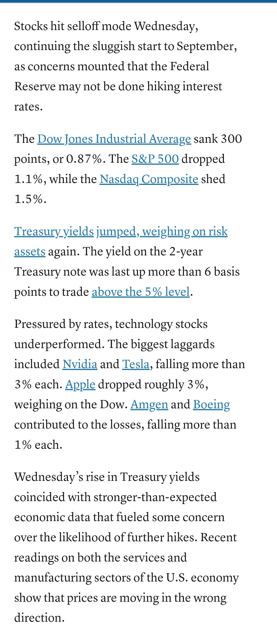Open the Apple stock link
Image resolution: width=277 pixels, height=644 pixels.
pyautogui.click(x=80, y=385)
